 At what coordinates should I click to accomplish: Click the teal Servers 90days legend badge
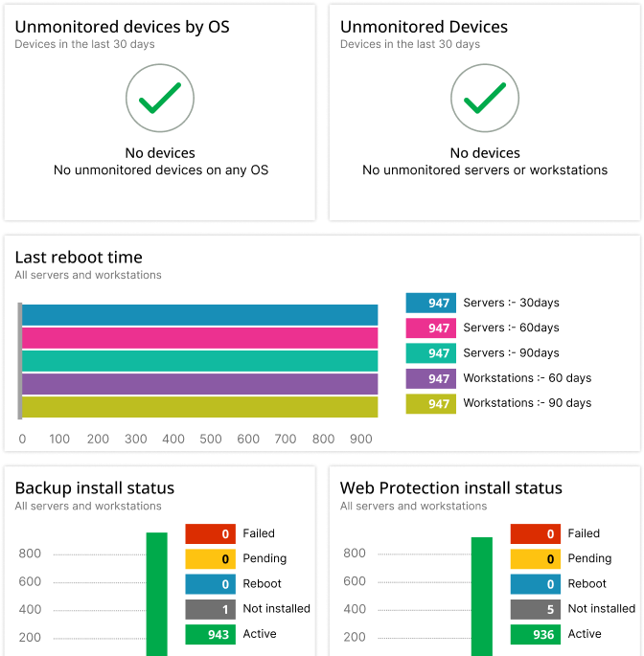430,352
